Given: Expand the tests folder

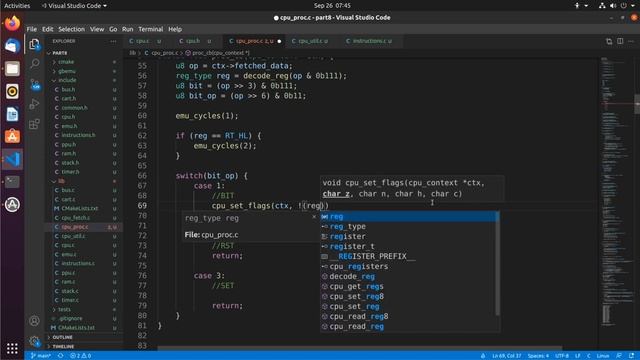Looking at the screenshot, I should pyautogui.click(x=64, y=309).
